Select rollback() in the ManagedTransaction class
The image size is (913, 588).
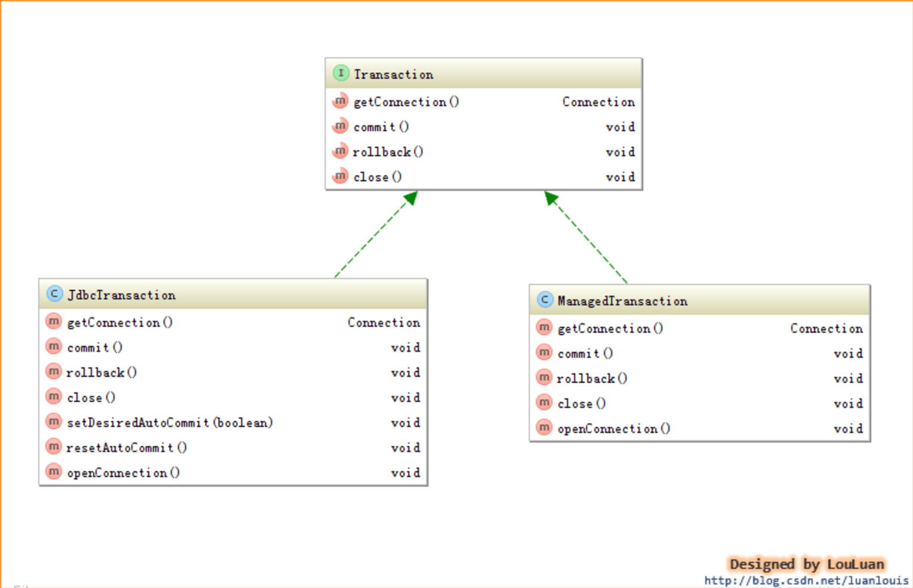(x=591, y=379)
